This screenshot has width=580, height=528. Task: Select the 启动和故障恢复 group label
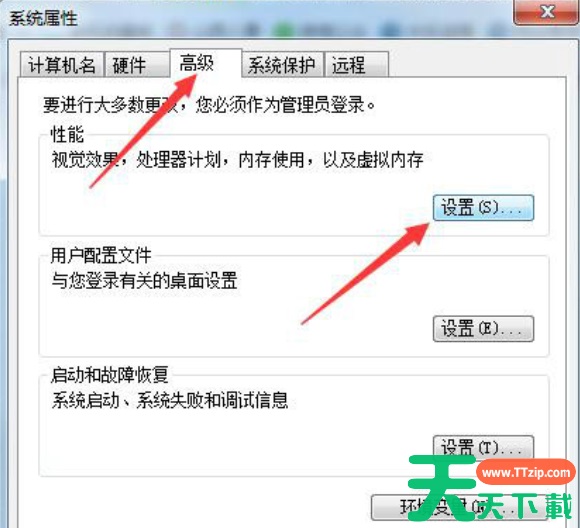coord(109,375)
